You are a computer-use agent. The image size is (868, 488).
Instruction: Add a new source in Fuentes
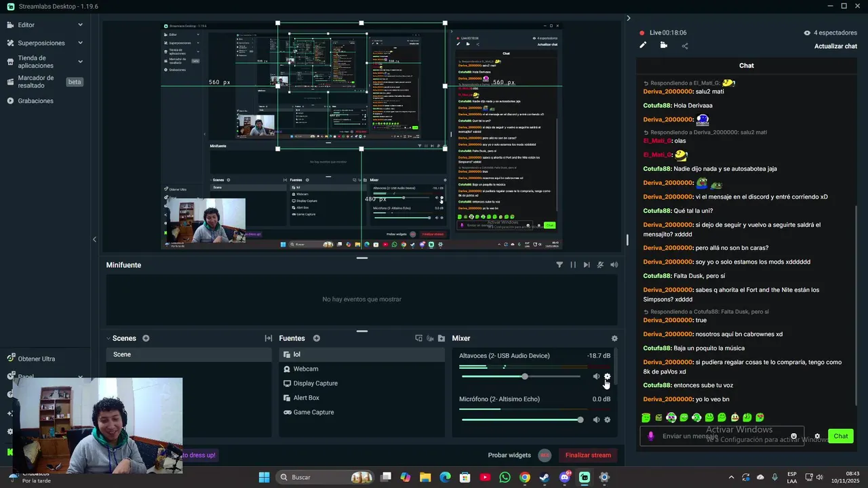pos(316,338)
